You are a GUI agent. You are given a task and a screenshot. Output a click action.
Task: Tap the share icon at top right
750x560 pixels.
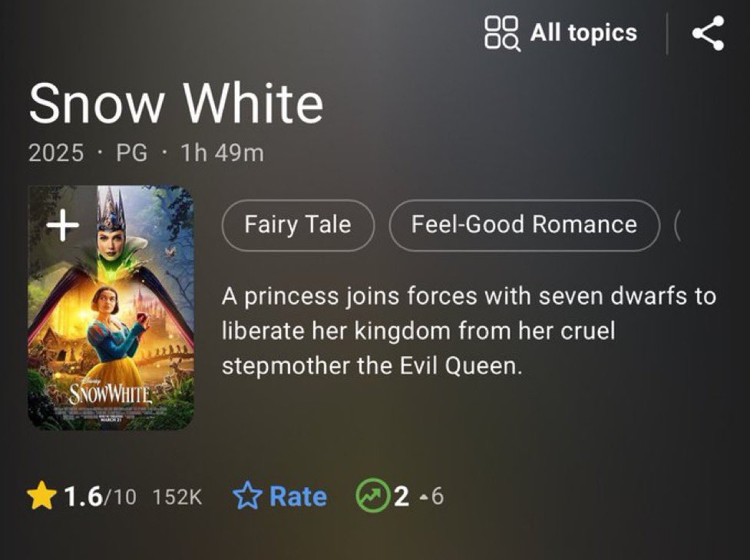(708, 33)
